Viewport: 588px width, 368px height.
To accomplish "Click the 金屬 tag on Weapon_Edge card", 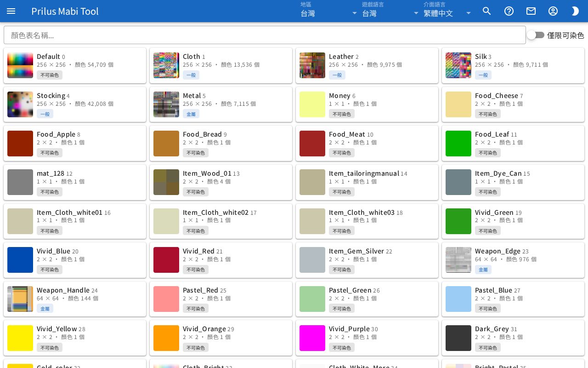I will coord(483,270).
